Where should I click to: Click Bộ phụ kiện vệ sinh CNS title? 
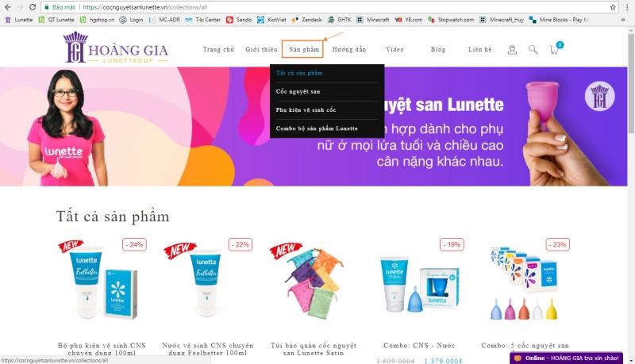tap(102, 349)
